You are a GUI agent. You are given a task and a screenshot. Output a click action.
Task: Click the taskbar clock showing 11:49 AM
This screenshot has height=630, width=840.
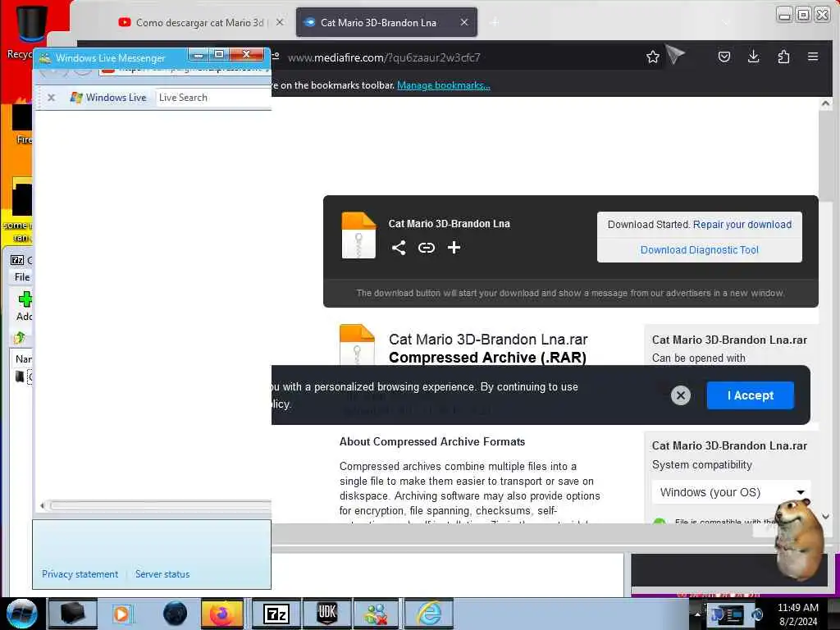point(797,614)
